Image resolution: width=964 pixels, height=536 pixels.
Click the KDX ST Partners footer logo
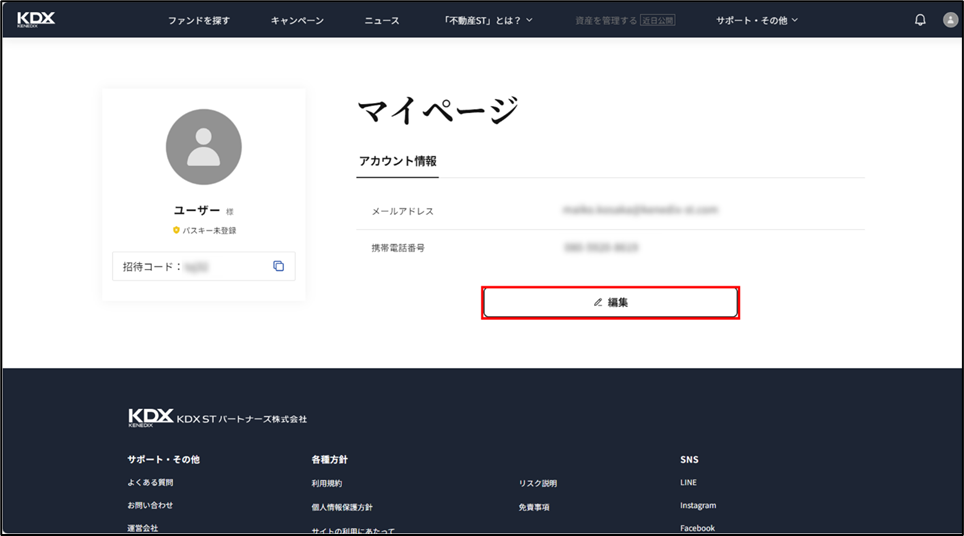pos(217,417)
